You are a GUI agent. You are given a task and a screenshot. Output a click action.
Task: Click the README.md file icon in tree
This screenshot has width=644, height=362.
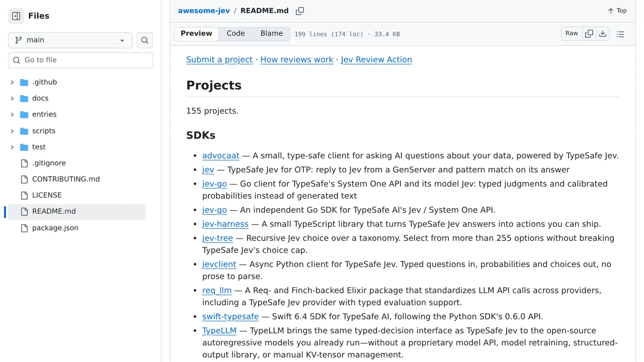[24, 212]
